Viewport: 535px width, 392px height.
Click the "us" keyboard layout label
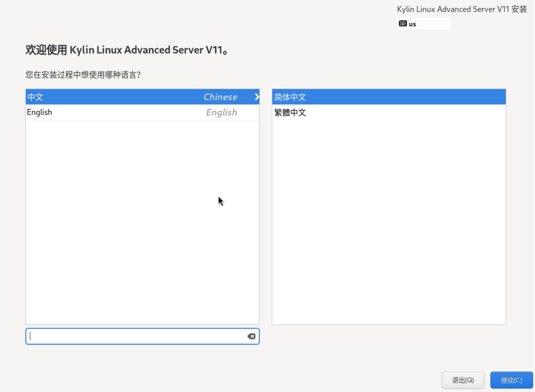pos(412,24)
